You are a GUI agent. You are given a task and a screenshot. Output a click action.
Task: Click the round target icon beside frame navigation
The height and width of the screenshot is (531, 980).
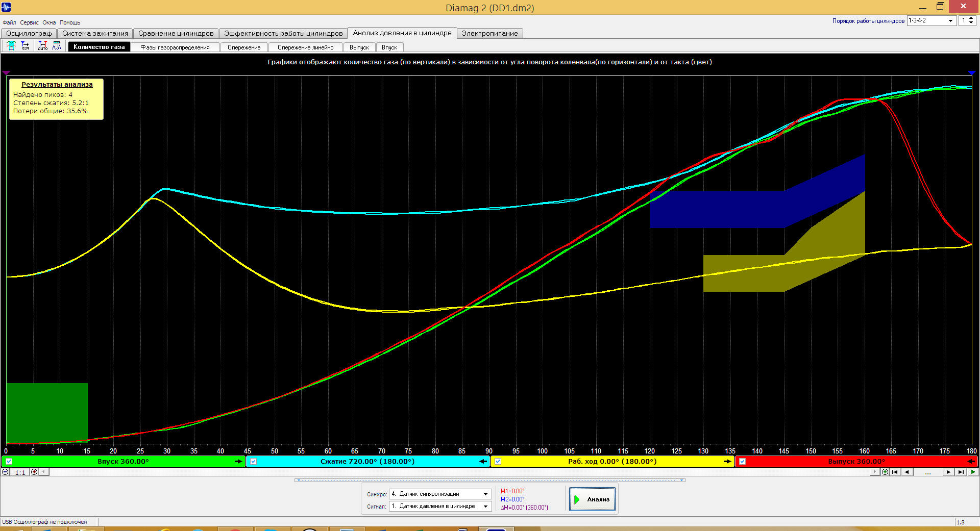pos(885,472)
